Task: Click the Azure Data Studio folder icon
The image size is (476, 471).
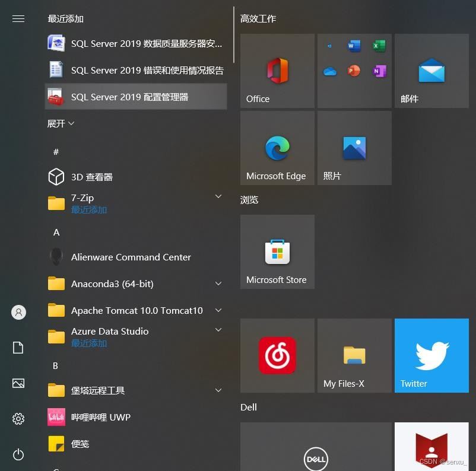Action: 56,336
